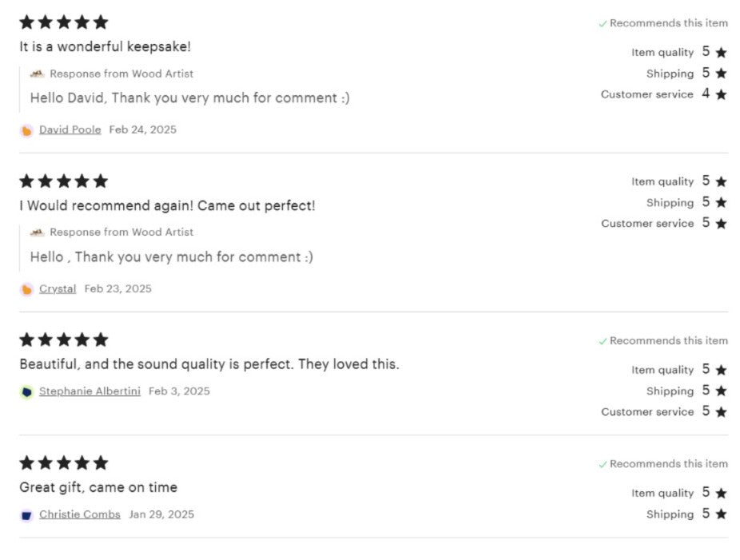Click Wood Artist shop icon in Crystal's review
The height and width of the screenshot is (560, 740).
(x=37, y=232)
